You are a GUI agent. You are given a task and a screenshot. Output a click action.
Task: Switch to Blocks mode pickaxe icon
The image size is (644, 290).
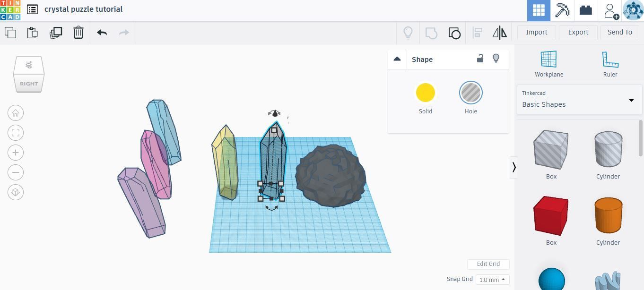coord(562,10)
